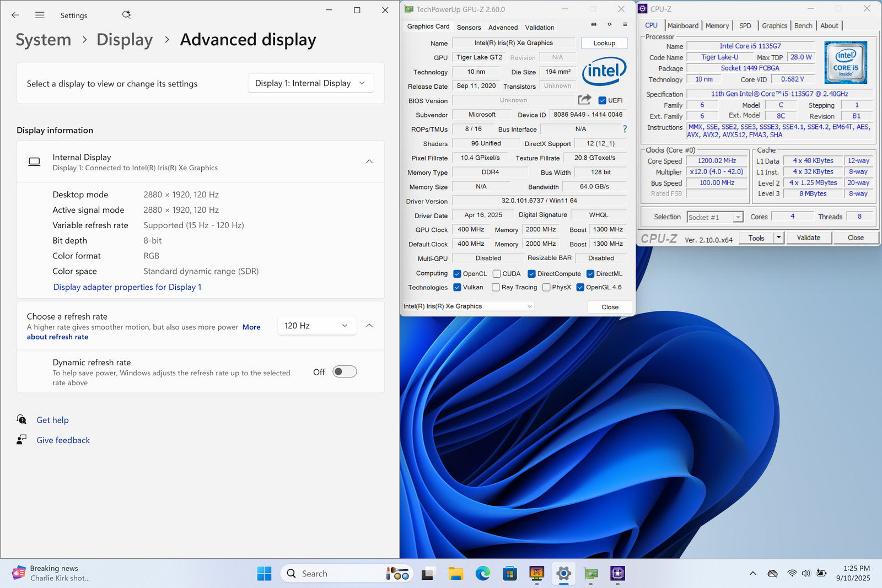Open the Display 1: Internal Display dropdown

pyautogui.click(x=310, y=83)
